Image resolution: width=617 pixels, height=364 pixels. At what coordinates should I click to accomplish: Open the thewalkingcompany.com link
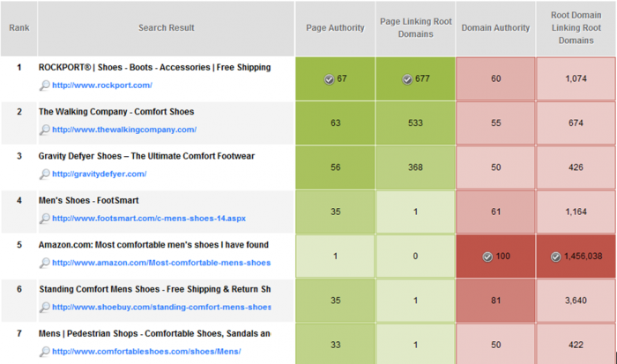click(124, 130)
